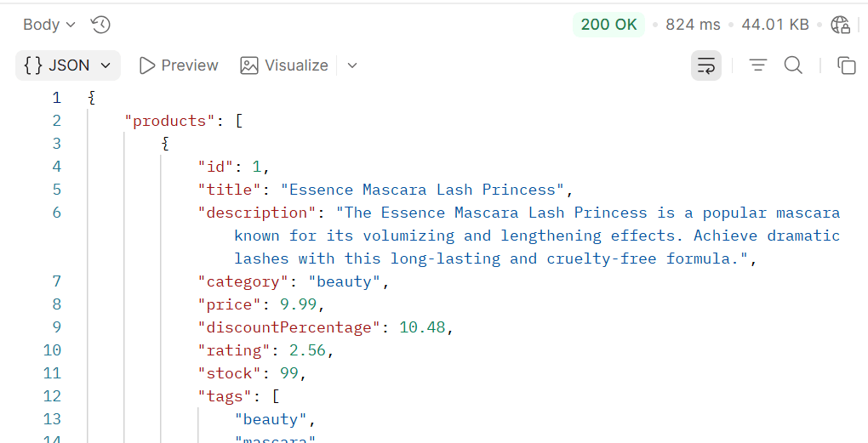
Task: Open search in response body
Action: coord(793,65)
